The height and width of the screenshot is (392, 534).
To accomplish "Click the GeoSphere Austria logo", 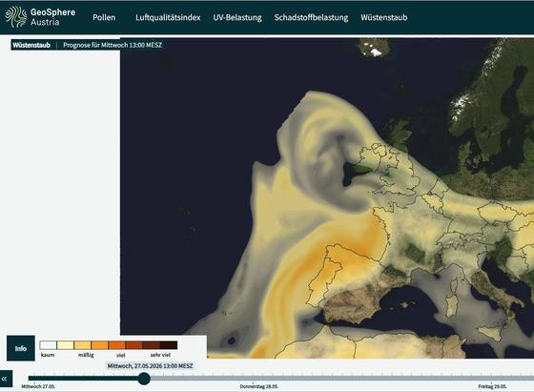I will 40,17.
